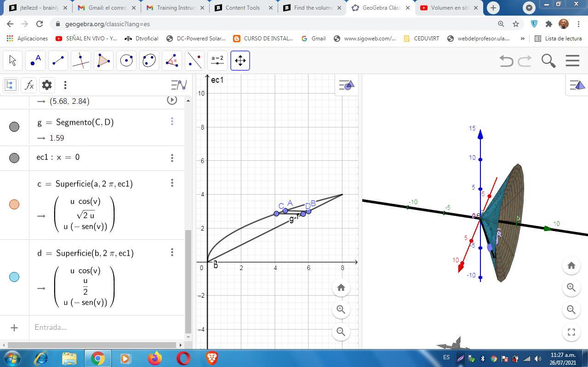Click the Entrada input field
Screen dimensions: 588x367
[106, 327]
